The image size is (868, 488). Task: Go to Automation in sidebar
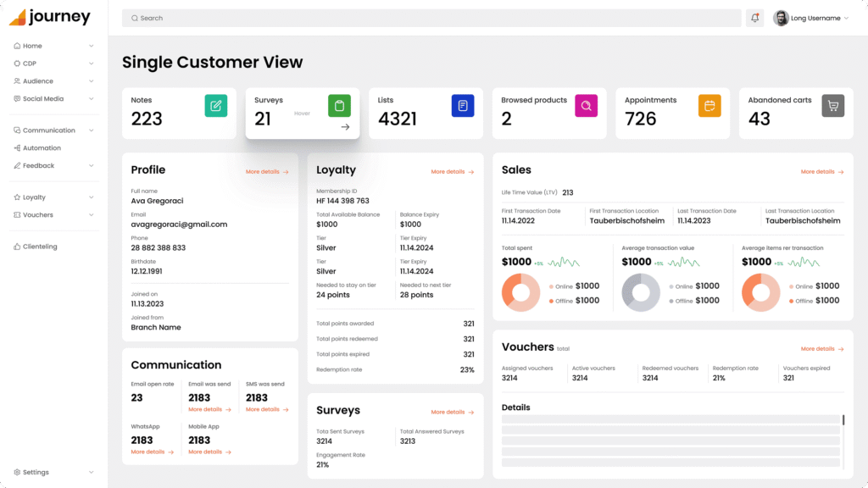coord(42,148)
